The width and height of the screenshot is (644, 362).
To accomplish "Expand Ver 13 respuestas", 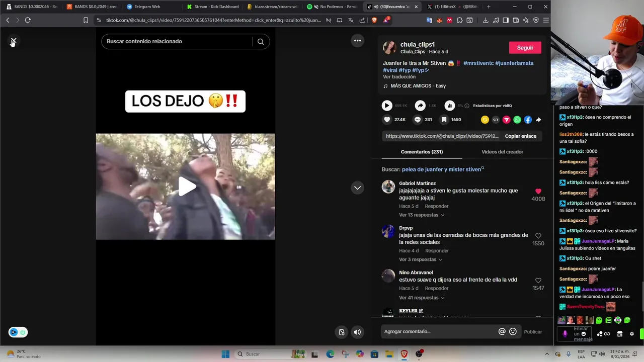I will pos(422,215).
